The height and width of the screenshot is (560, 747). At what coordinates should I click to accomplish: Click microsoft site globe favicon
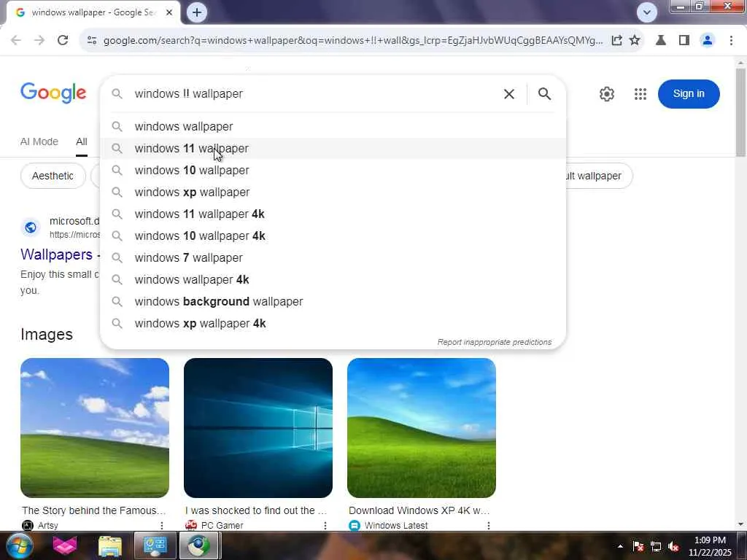click(x=31, y=227)
